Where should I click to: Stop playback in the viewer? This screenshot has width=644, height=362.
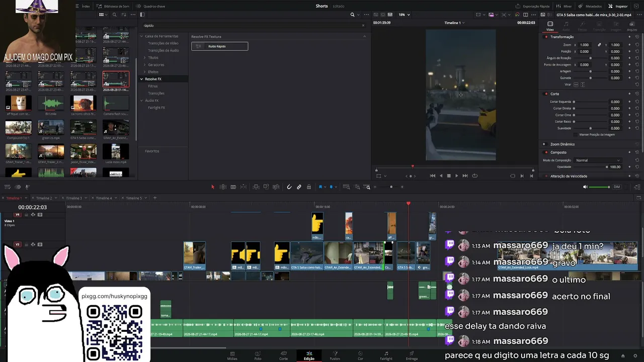click(x=449, y=175)
